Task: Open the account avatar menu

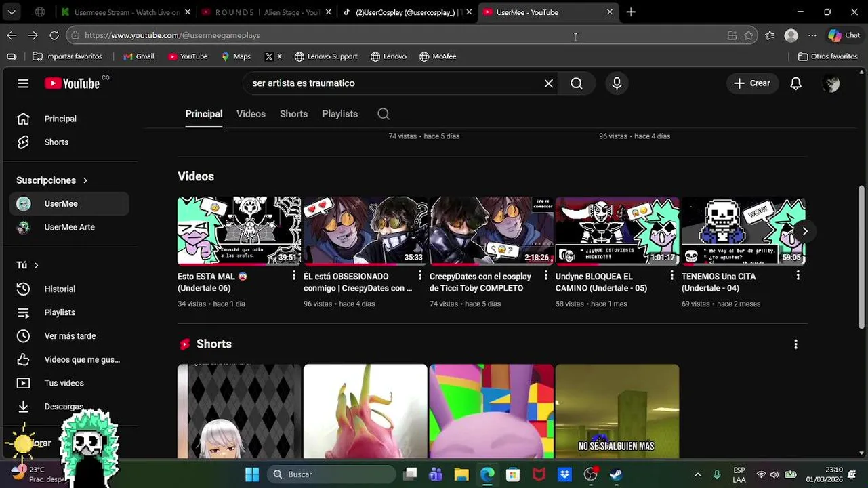Action: (831, 83)
